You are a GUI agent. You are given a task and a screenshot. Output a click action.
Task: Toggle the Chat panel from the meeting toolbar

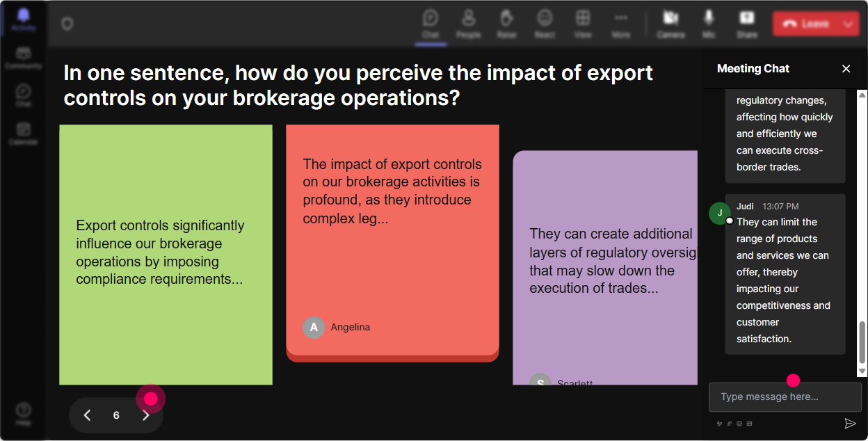tap(431, 24)
